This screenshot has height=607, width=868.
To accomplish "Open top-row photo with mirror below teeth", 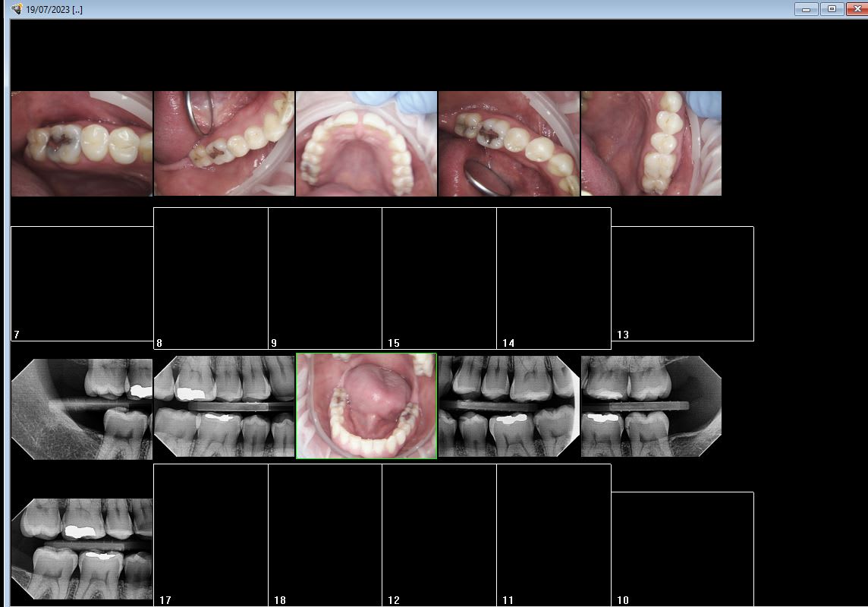I will 508,143.
